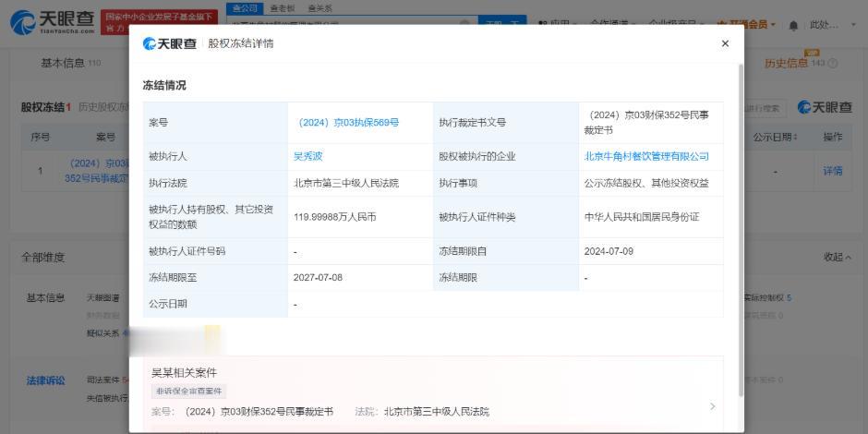Click case number text in 吴某相关案件 card
Image resolution: width=868 pixels, height=434 pixels.
pyautogui.click(x=258, y=412)
